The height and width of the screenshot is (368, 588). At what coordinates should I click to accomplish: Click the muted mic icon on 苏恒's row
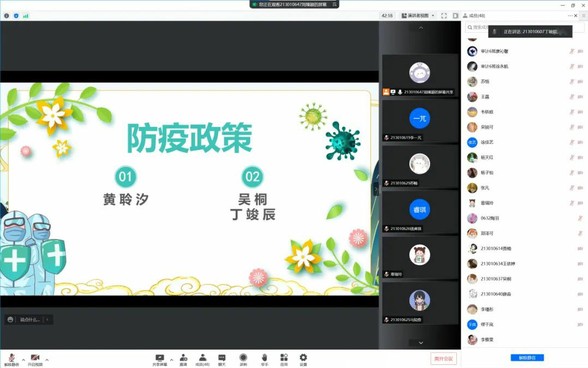[572, 81]
